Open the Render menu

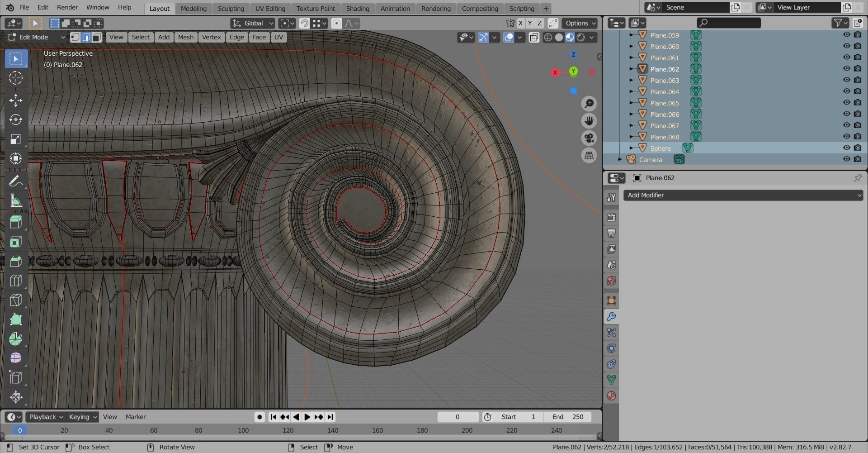click(x=67, y=8)
